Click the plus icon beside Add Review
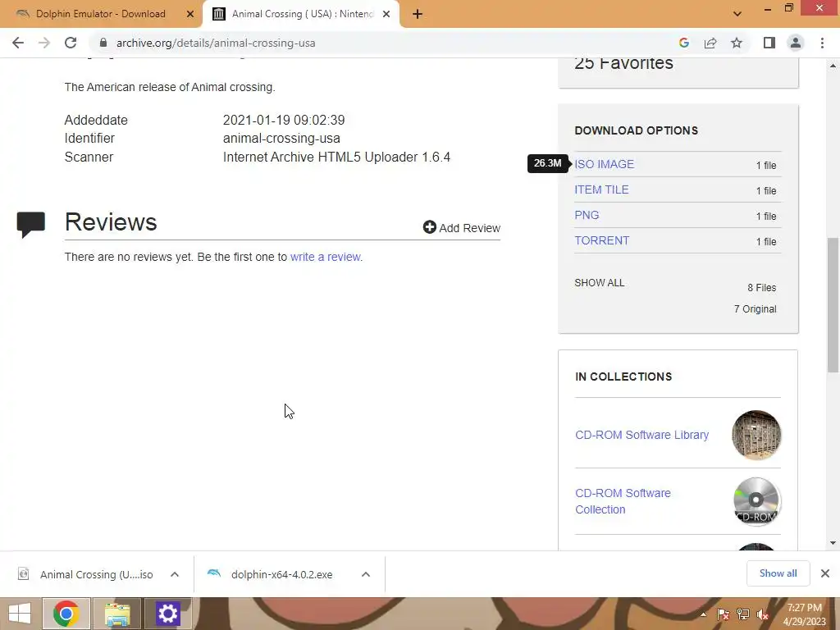The width and height of the screenshot is (840, 630). 429,227
